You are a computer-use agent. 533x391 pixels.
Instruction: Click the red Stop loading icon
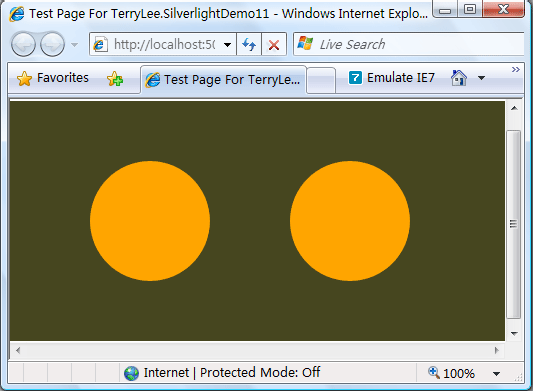coord(274,45)
